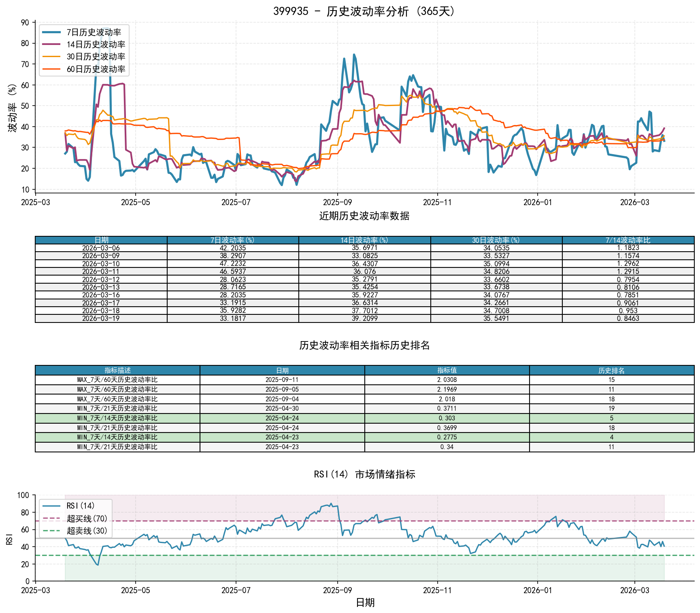
Task: Click the chart title 历史波动率分析 (365天)
Action: click(x=364, y=11)
